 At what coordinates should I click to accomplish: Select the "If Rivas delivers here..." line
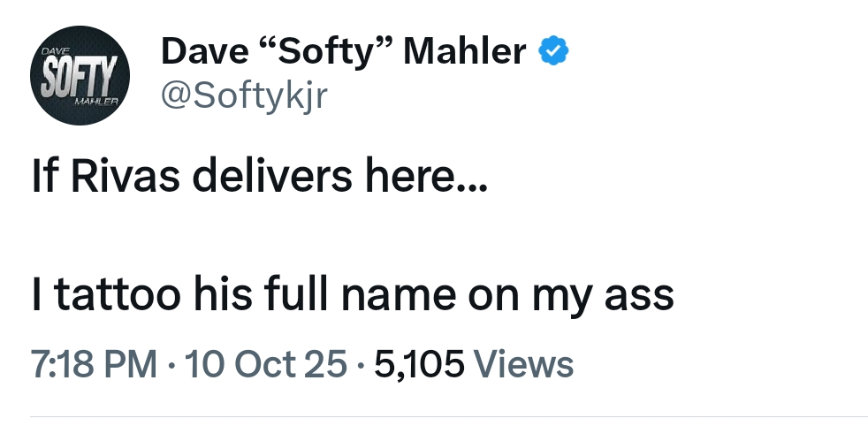[x=258, y=179]
